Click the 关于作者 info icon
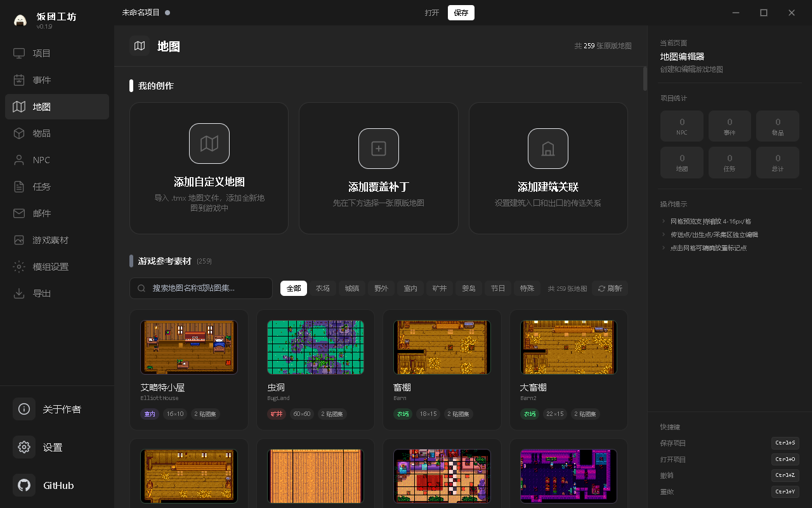 point(24,409)
